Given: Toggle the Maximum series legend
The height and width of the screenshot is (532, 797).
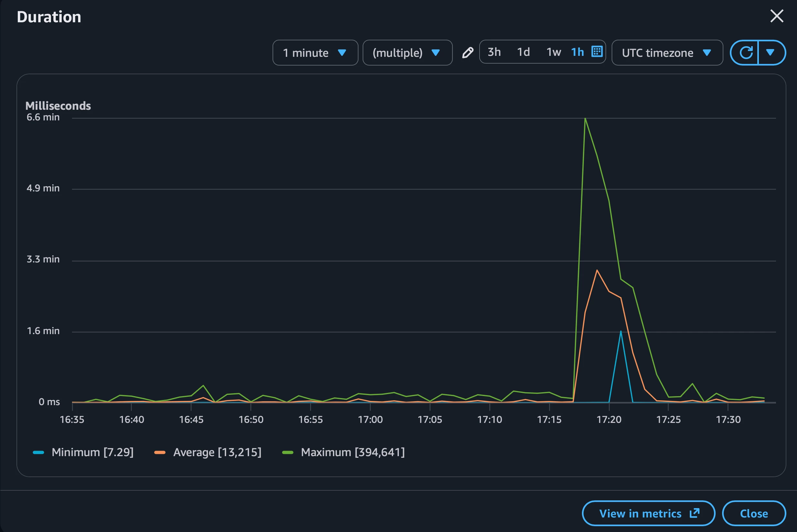Looking at the screenshot, I should click(352, 452).
